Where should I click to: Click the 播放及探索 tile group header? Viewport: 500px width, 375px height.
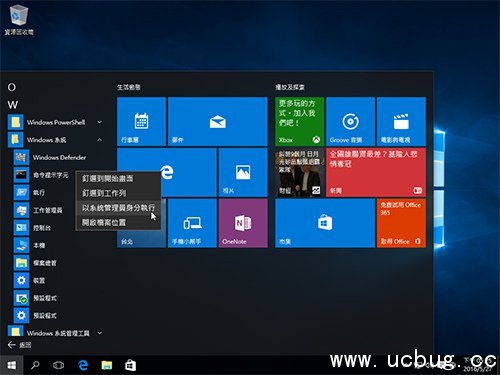(x=290, y=87)
